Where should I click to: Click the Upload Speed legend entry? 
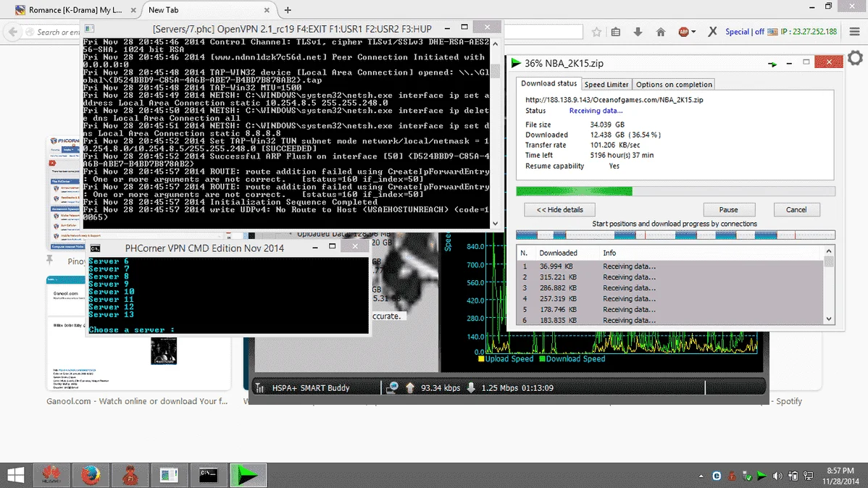pos(506,358)
